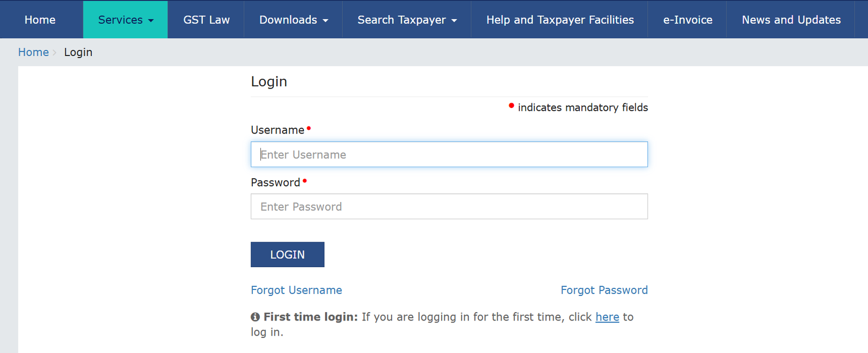Open the GST Law menu item
The image size is (868, 353).
point(206,20)
